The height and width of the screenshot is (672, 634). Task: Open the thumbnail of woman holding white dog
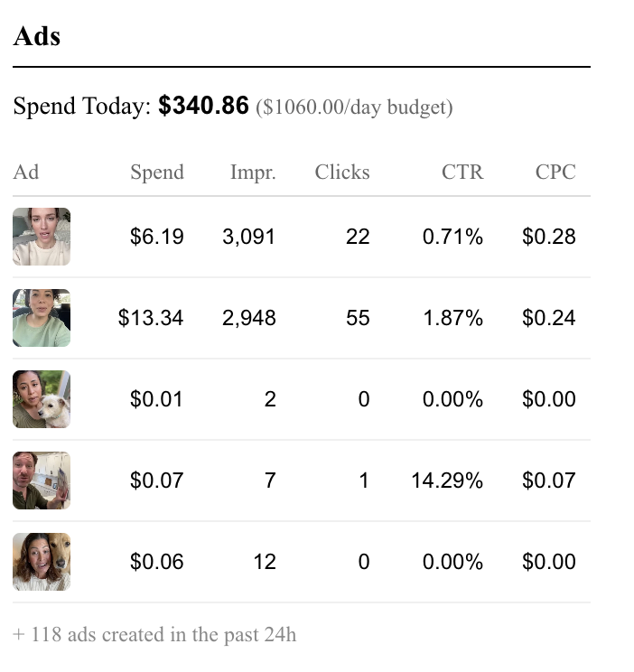(x=42, y=399)
